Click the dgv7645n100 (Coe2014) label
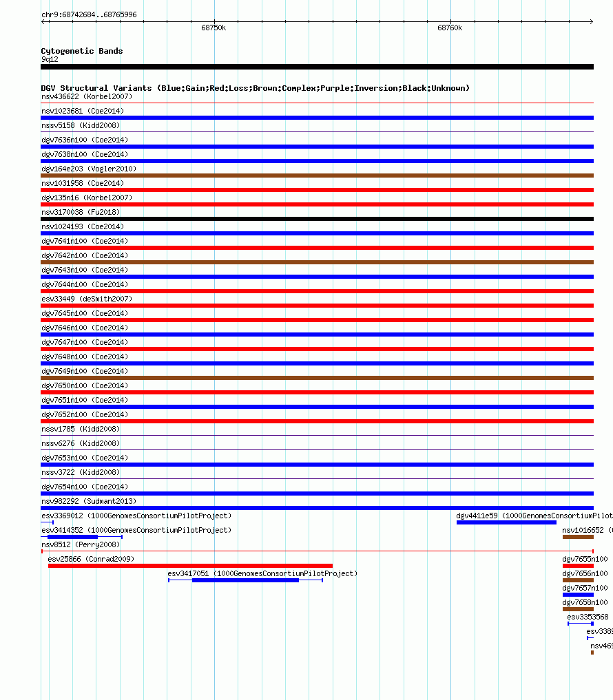Image resolution: width=613 pixels, height=700 pixels. pyautogui.click(x=85, y=313)
